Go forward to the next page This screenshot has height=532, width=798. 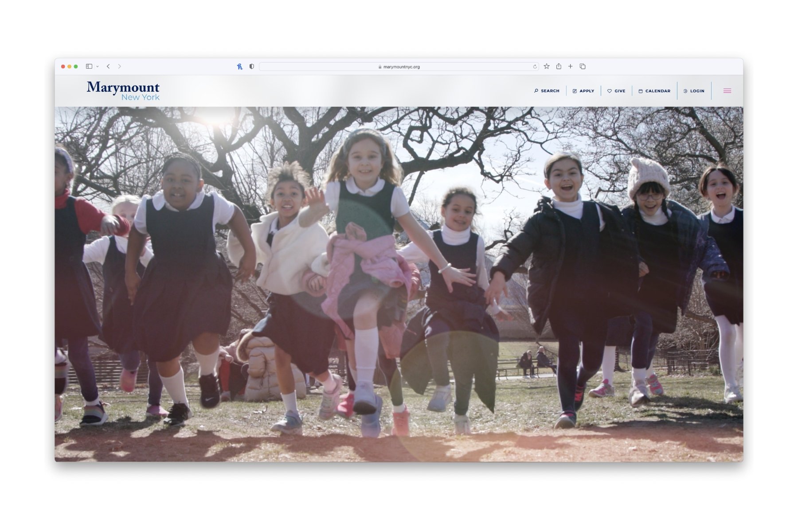120,66
